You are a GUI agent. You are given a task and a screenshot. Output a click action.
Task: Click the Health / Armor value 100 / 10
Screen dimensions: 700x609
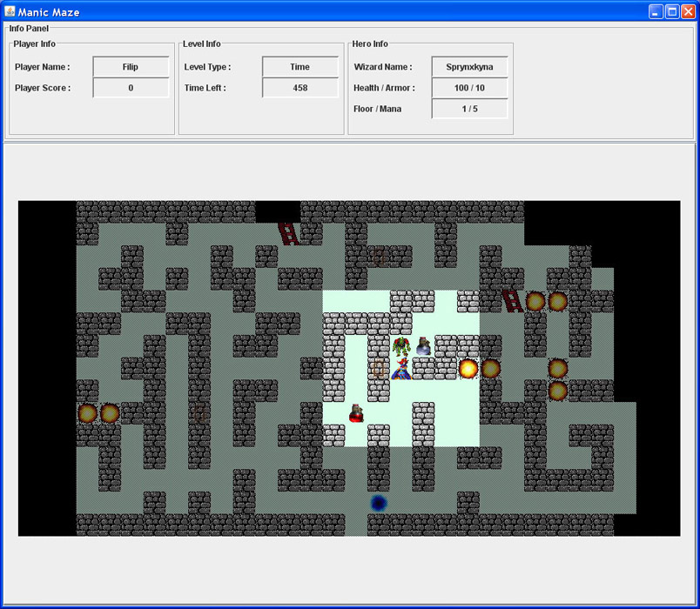tap(469, 88)
